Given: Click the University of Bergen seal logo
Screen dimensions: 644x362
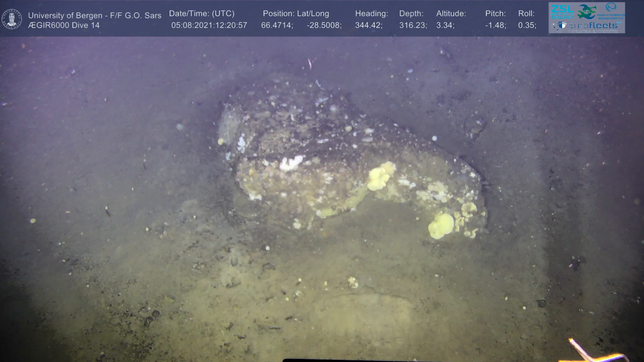Looking at the screenshot, I should point(12,19).
